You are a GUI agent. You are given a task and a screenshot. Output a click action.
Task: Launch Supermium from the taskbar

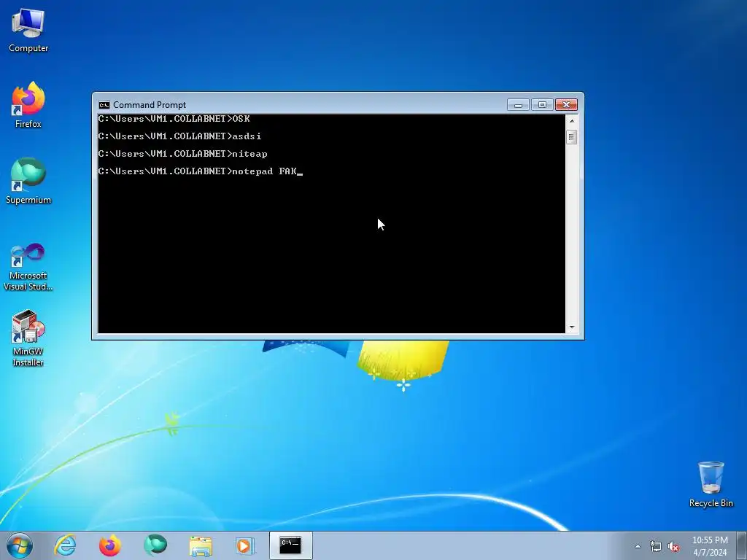pos(155,545)
